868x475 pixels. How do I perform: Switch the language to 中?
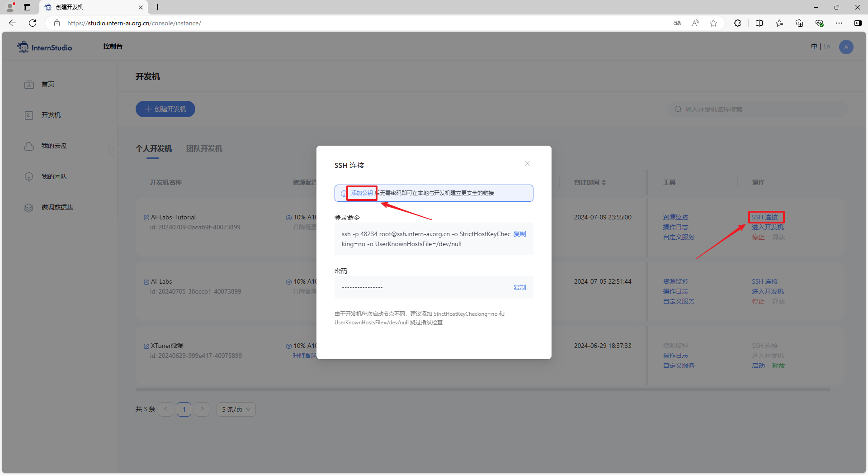[814, 46]
